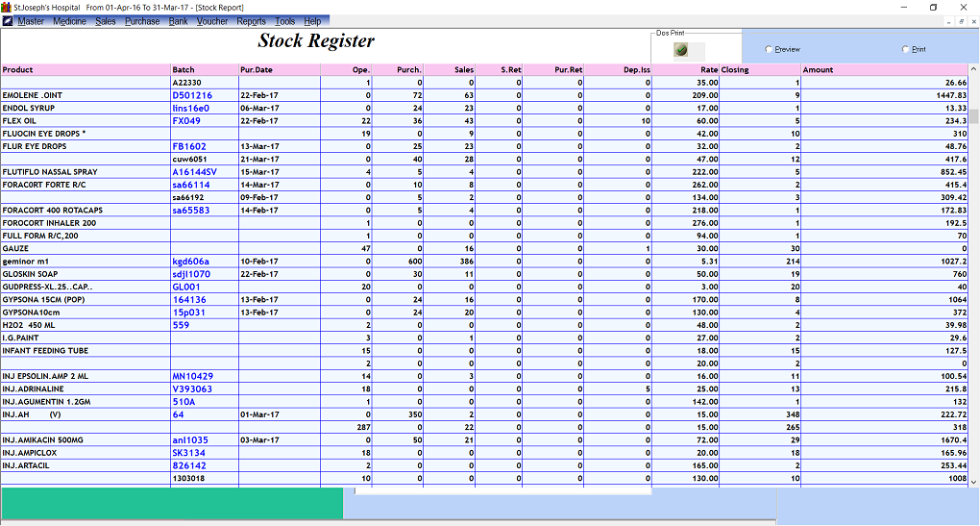Click the scroll-down arrow of the stock table
The image size is (980, 526).
(973, 482)
